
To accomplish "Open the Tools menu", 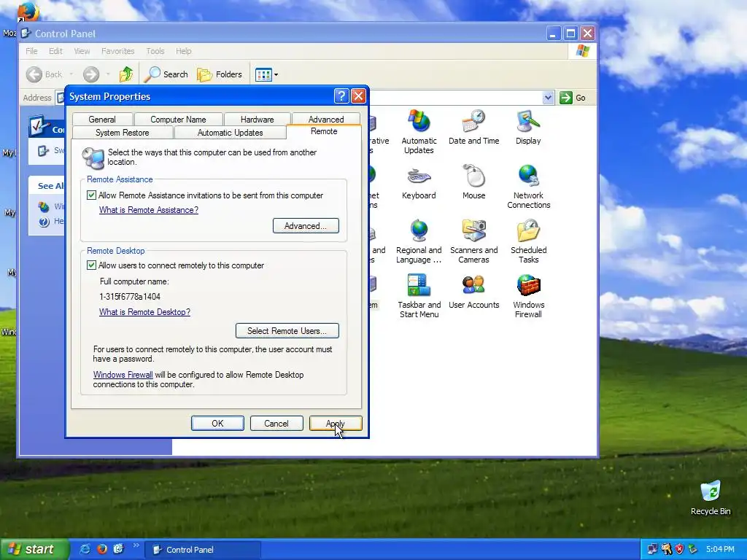I will [x=155, y=51].
